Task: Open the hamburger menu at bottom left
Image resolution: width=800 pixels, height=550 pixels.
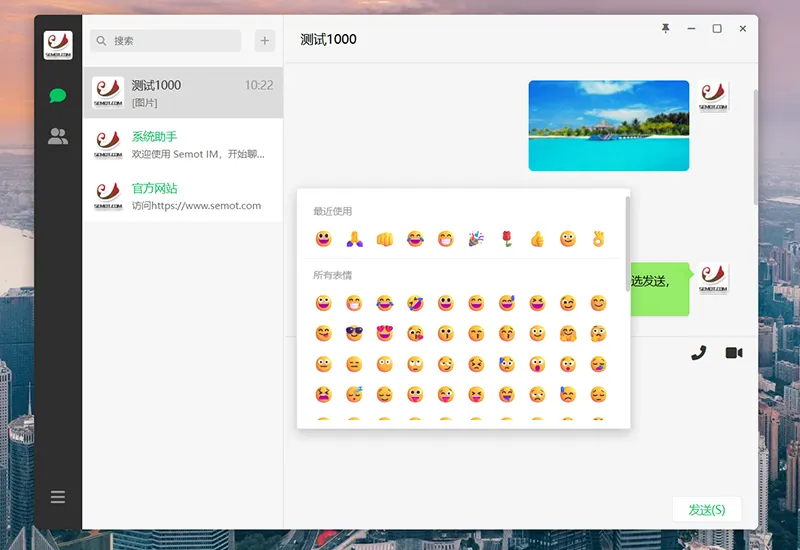Action: [58, 497]
